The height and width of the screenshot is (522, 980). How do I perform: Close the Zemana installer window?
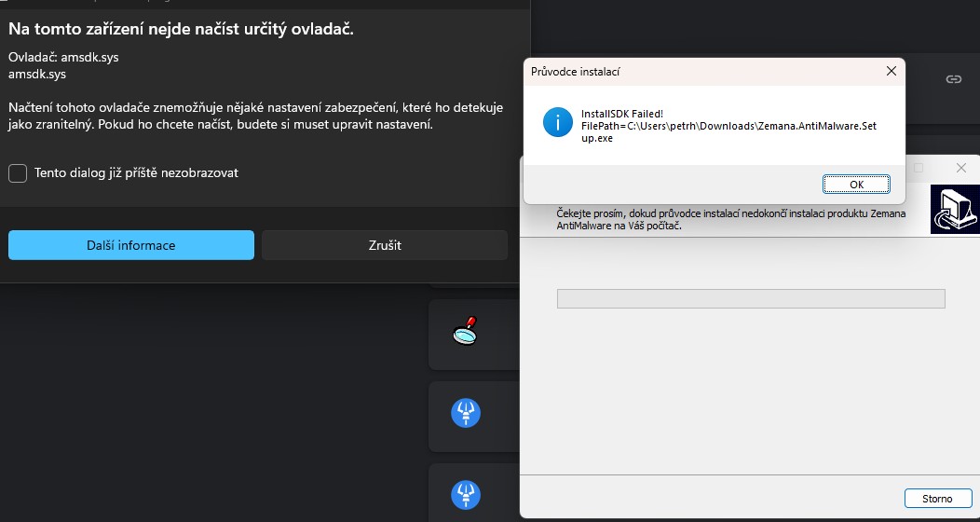(x=962, y=168)
